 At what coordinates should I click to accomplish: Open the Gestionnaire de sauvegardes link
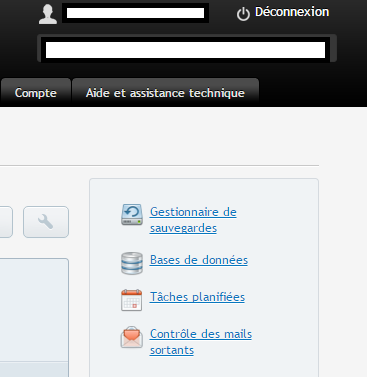(x=193, y=220)
